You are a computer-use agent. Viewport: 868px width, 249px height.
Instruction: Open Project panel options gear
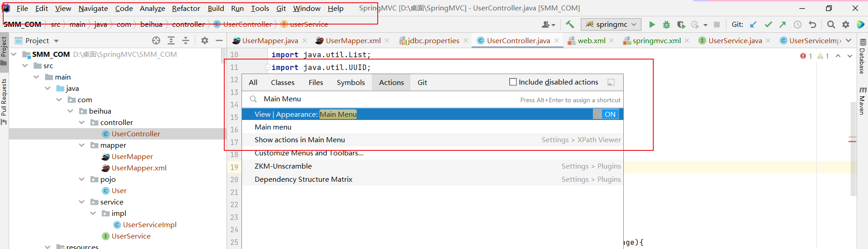(x=205, y=40)
